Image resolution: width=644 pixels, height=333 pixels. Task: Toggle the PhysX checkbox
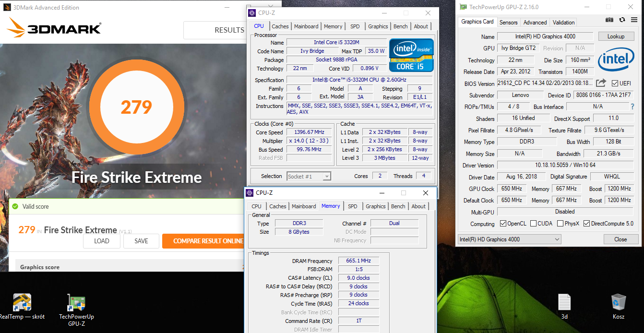click(561, 224)
